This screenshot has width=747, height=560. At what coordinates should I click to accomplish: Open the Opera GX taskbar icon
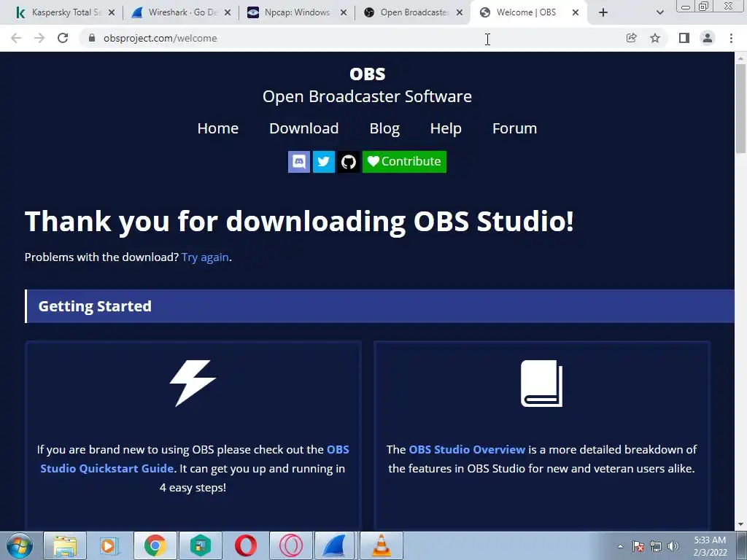click(290, 545)
